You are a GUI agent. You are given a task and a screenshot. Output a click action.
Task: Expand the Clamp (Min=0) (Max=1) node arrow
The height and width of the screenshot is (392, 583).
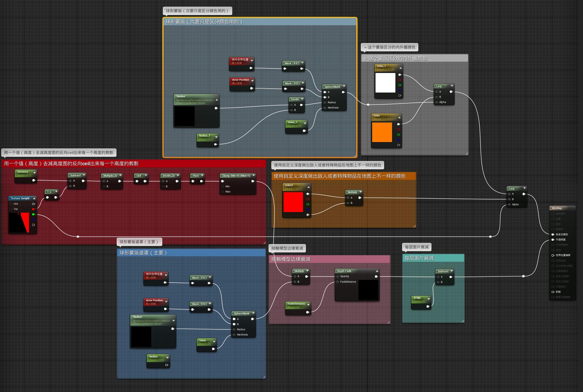(x=253, y=176)
